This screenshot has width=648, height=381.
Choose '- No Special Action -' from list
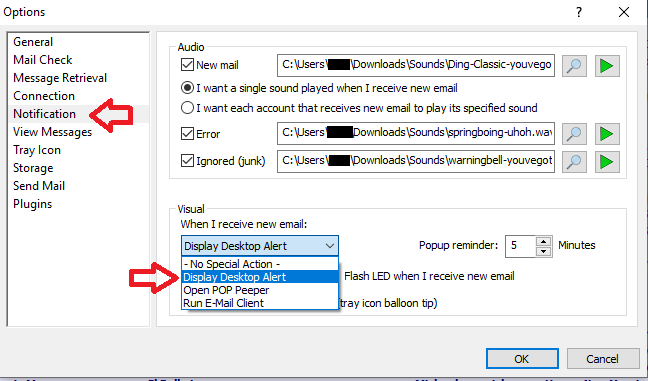tap(260, 264)
